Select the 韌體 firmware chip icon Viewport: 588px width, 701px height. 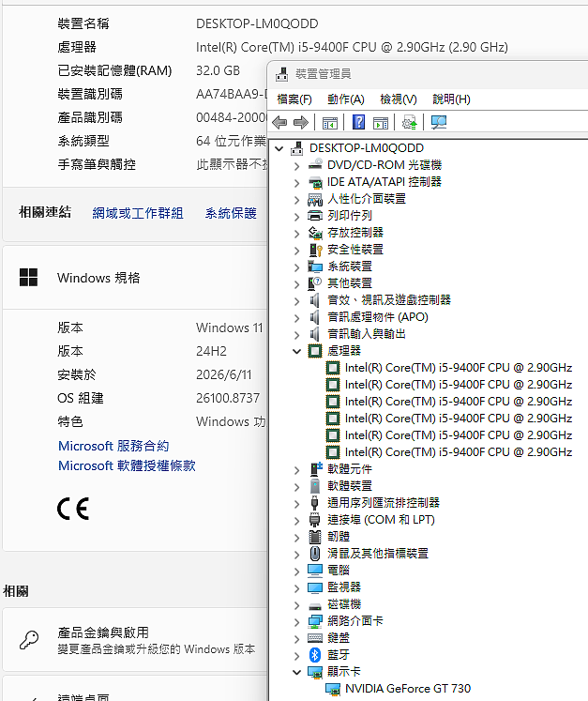point(315,537)
